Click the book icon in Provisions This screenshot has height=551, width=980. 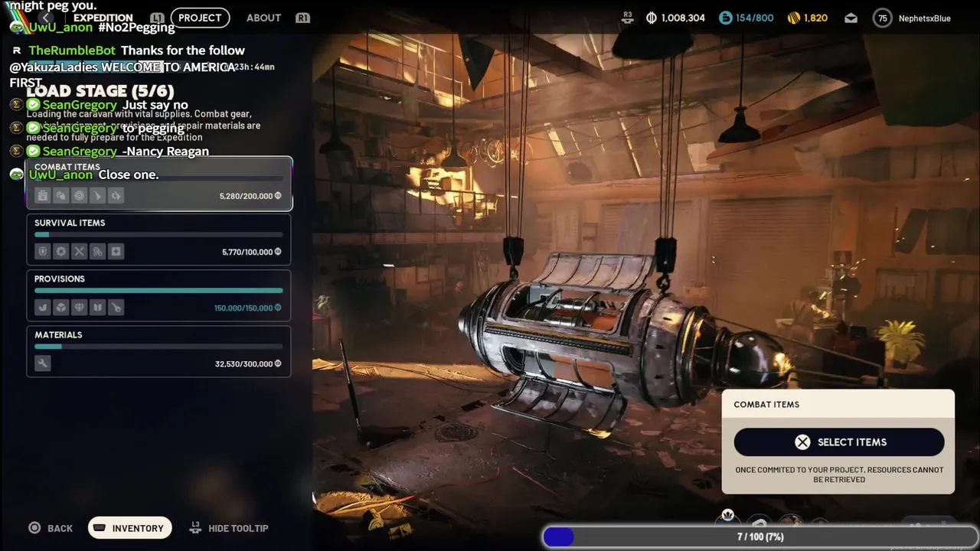[x=98, y=308]
